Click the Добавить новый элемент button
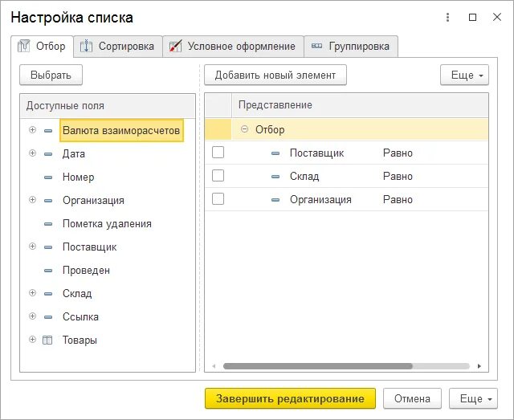The image size is (514, 420). [275, 75]
